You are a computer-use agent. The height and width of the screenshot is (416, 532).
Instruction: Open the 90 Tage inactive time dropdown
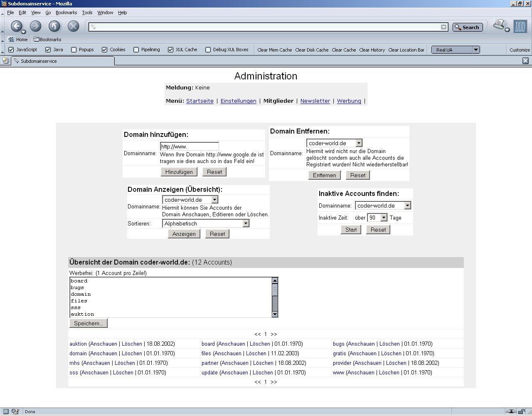tap(377, 218)
